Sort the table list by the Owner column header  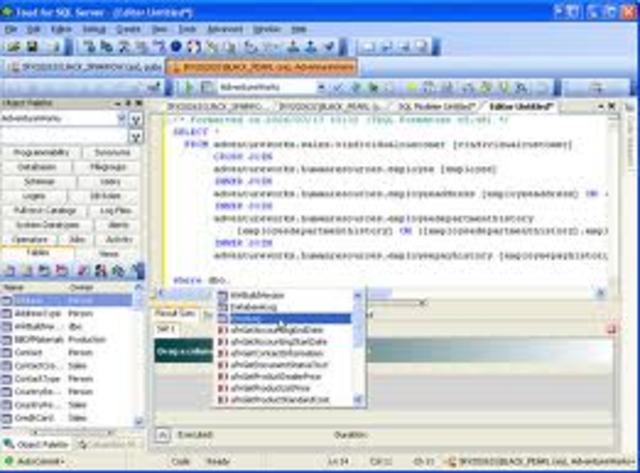[x=100, y=287]
